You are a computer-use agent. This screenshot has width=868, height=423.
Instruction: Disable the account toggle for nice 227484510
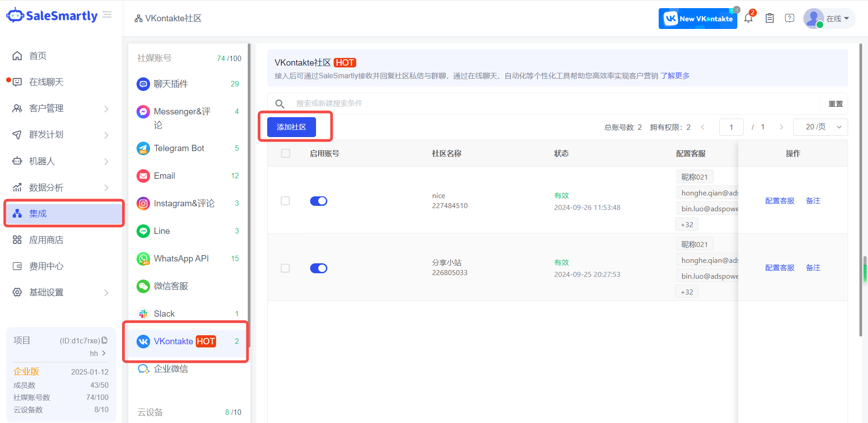click(319, 201)
